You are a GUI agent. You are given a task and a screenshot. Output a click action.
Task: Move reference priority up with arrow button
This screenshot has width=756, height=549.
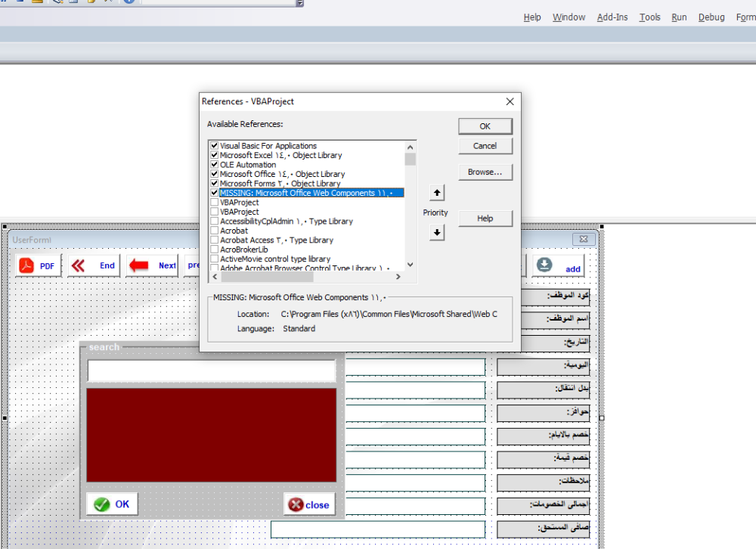pyautogui.click(x=437, y=193)
